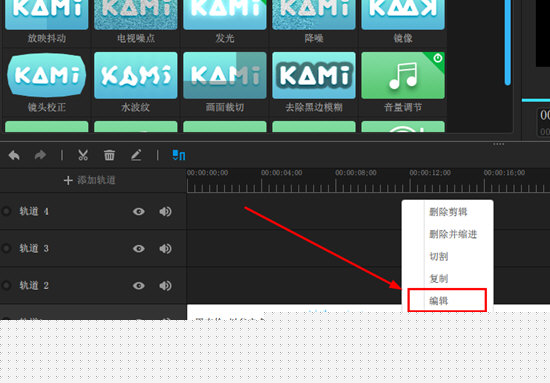This screenshot has width=550, height=383.
Task: Choose 编辑 from context menu
Action: tap(447, 300)
